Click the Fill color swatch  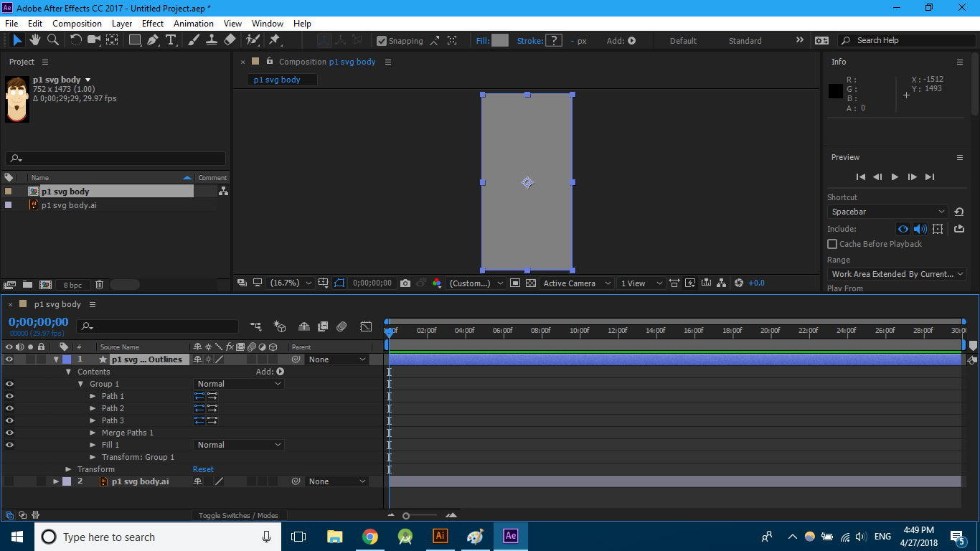pos(500,41)
